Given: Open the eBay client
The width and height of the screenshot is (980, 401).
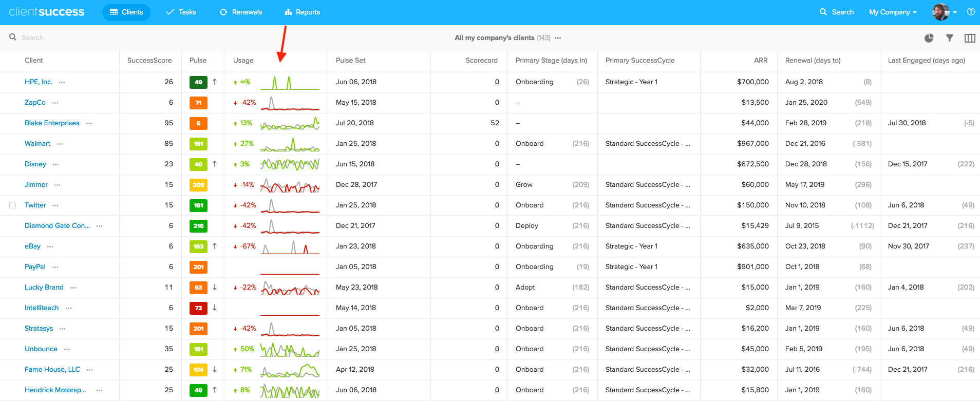Looking at the screenshot, I should pos(32,246).
